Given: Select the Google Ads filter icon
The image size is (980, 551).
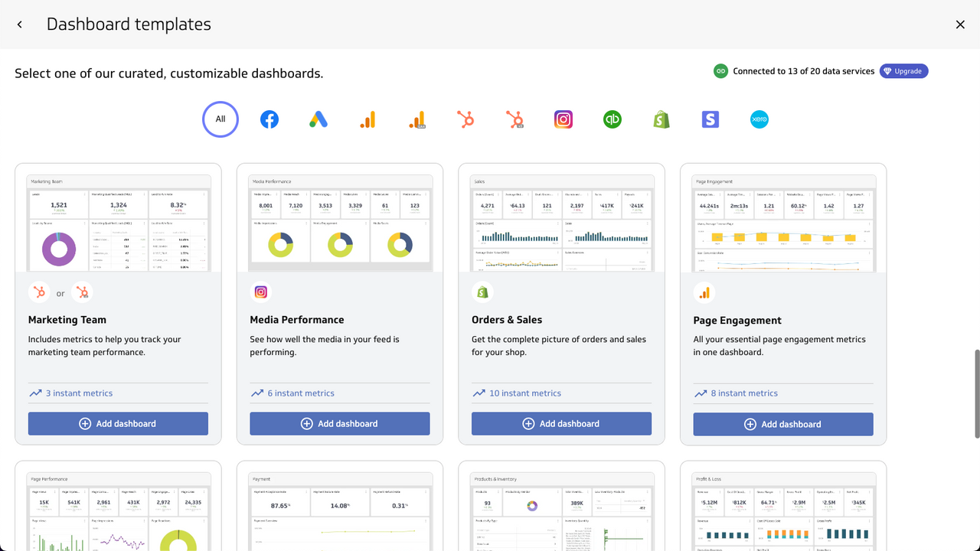Looking at the screenshot, I should pos(318,119).
